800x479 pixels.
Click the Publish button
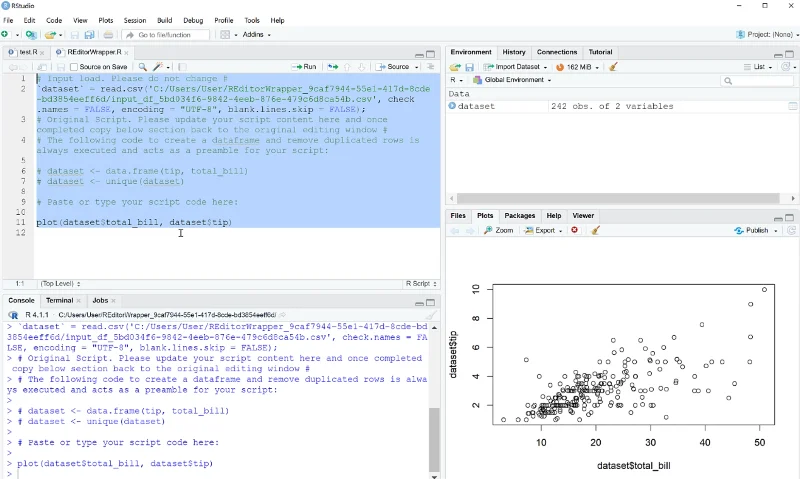pos(752,231)
